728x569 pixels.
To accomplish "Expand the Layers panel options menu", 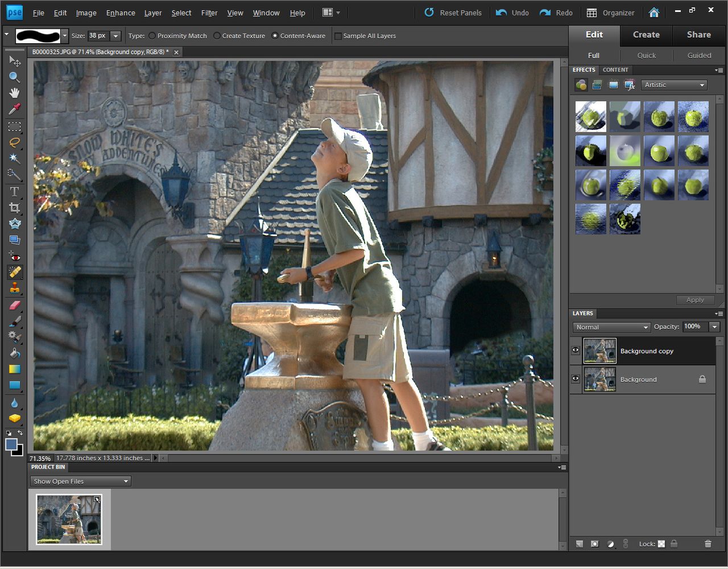I will [x=719, y=314].
